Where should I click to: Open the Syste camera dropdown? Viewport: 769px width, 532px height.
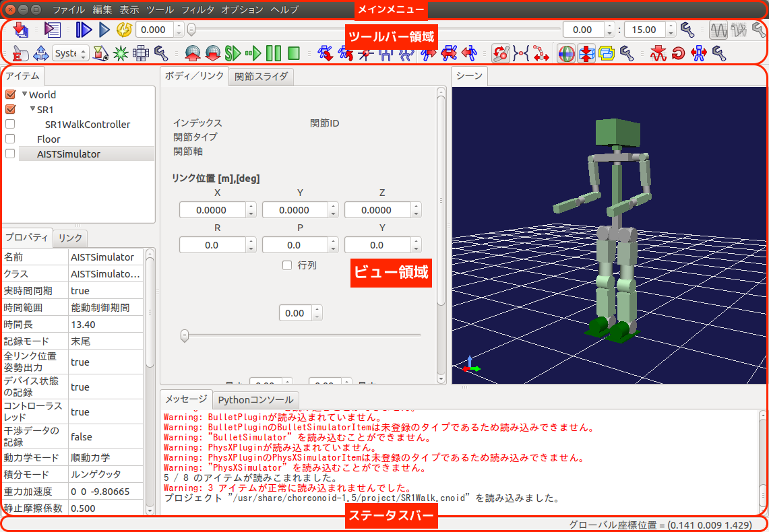click(70, 53)
